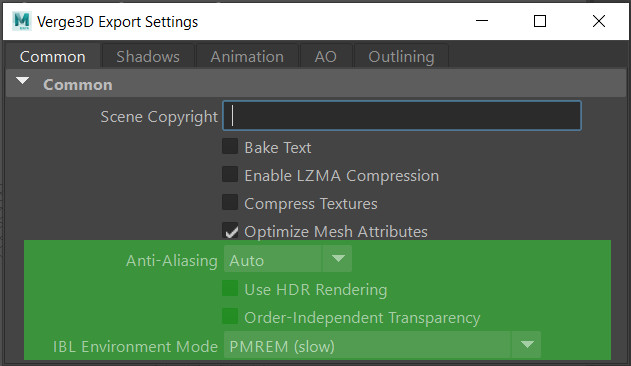Screen dimensions: 631x366
Task: Open the Animation tab
Action: point(247,56)
